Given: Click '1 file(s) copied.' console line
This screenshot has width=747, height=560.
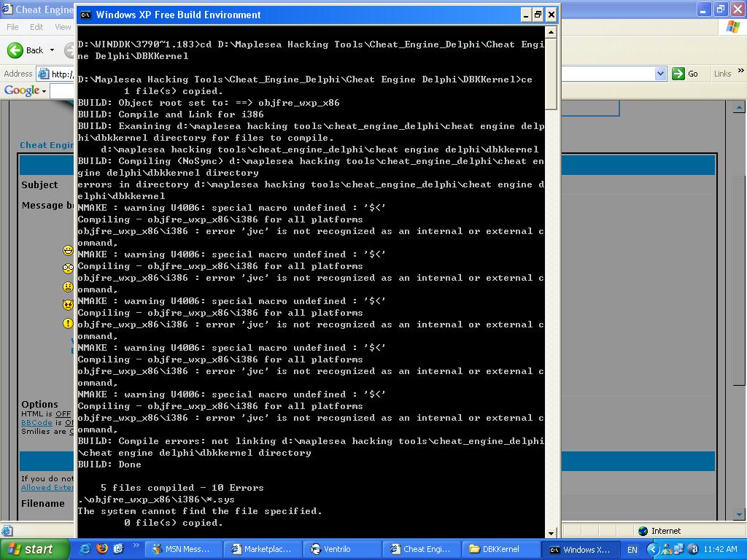Looking at the screenshot, I should [x=174, y=91].
